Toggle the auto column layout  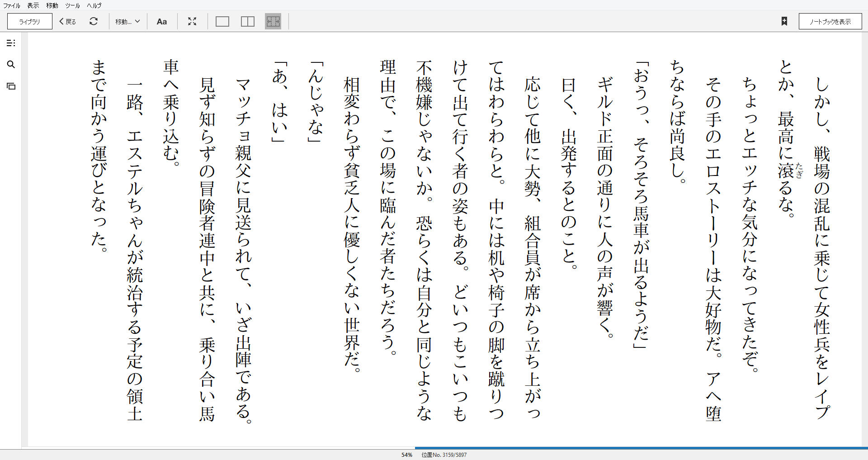[273, 21]
